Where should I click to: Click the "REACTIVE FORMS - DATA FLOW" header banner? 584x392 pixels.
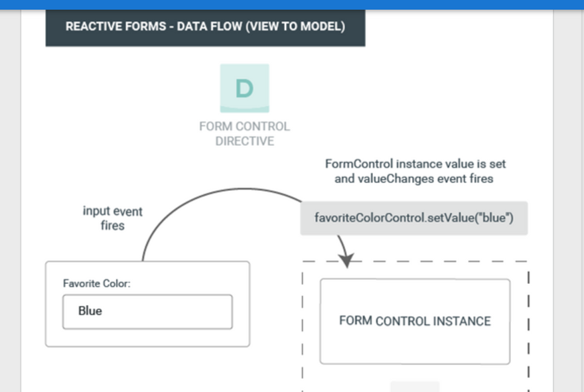pos(205,27)
